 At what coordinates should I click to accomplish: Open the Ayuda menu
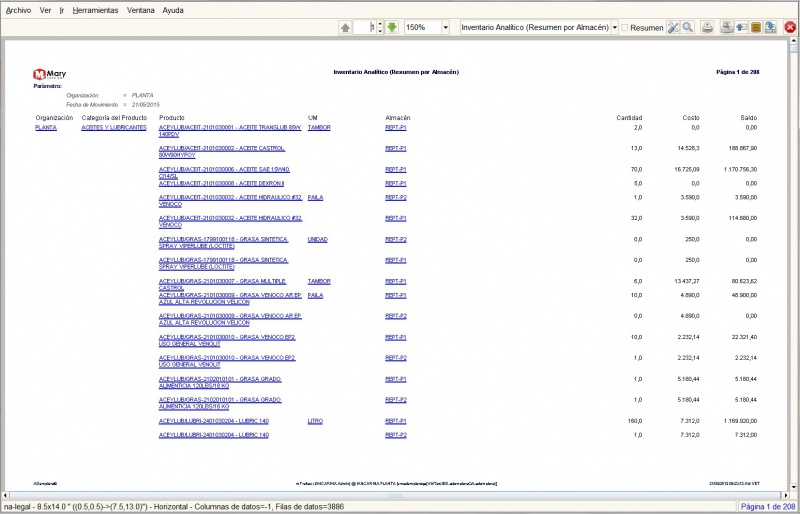pos(173,10)
